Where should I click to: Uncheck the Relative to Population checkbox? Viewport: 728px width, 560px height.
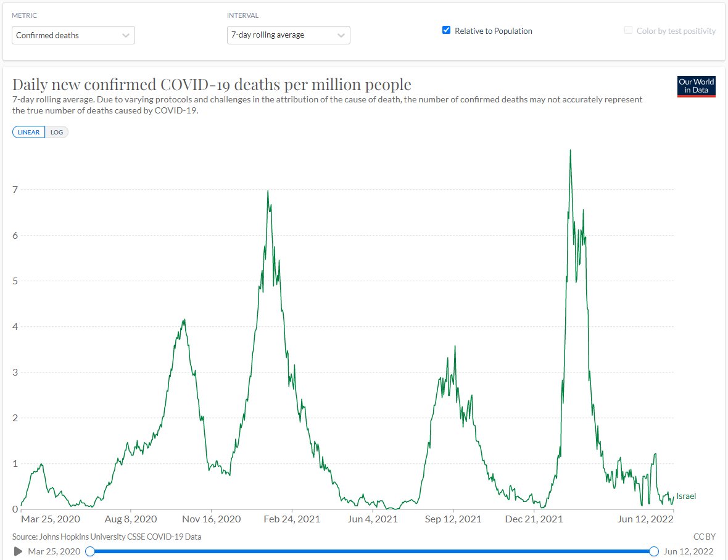447,30
